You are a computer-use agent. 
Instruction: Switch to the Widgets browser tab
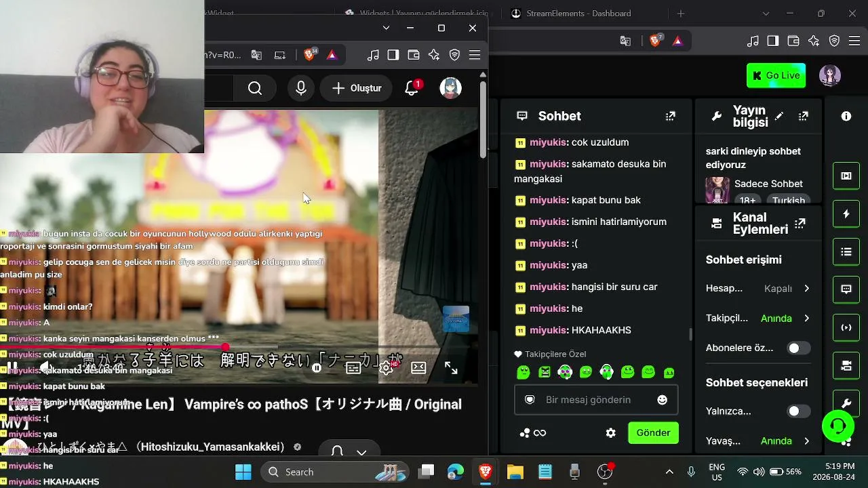pos(412,13)
